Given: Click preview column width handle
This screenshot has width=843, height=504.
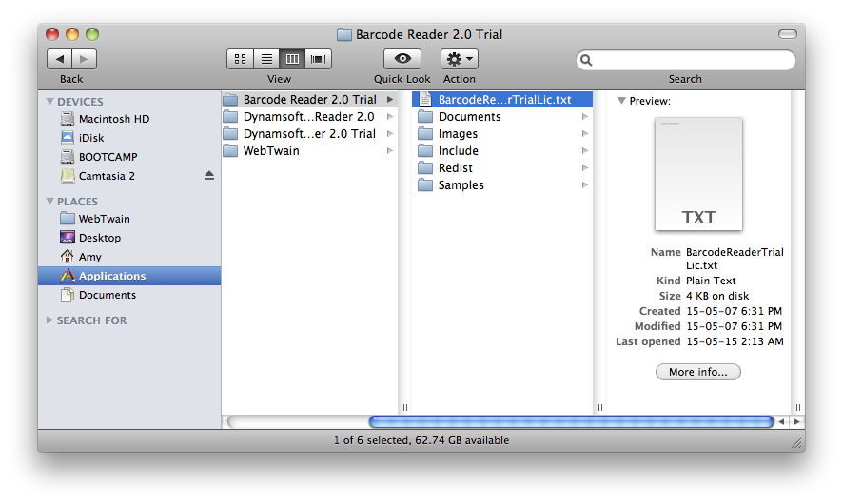Looking at the screenshot, I should (798, 407).
